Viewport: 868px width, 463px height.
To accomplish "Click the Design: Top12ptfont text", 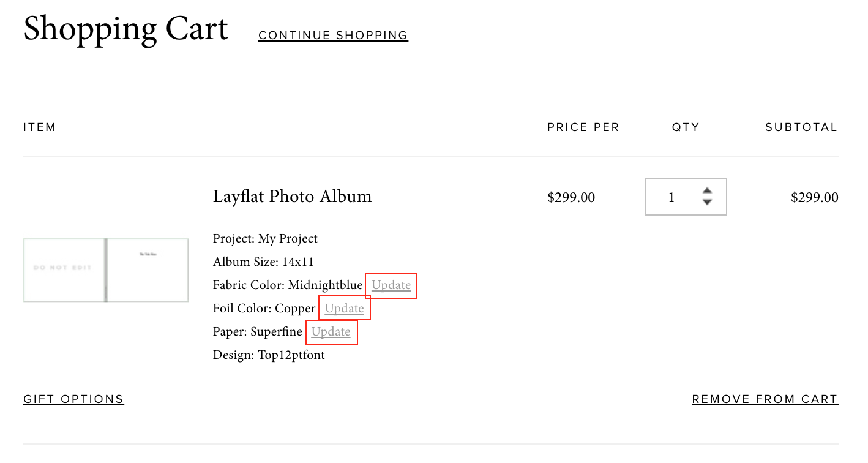I will (269, 355).
